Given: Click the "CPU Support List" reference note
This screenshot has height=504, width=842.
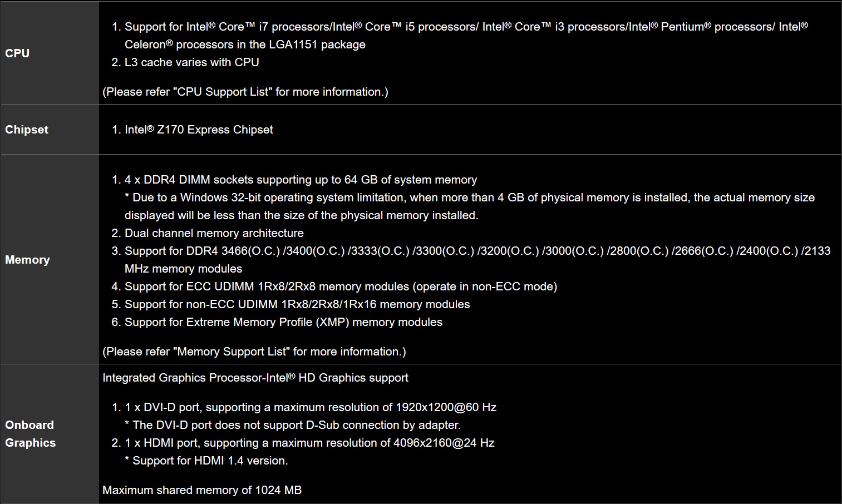Looking at the screenshot, I should coord(245,92).
